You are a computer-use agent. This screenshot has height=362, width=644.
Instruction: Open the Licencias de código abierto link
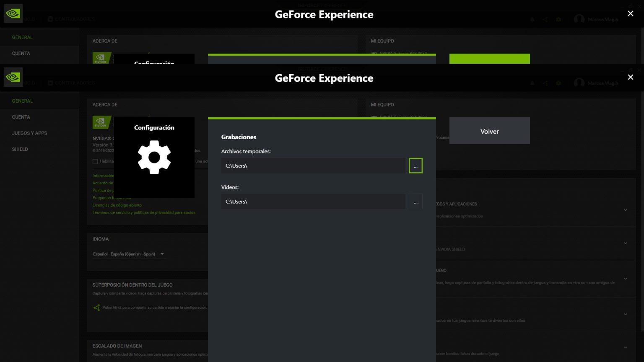point(117,205)
